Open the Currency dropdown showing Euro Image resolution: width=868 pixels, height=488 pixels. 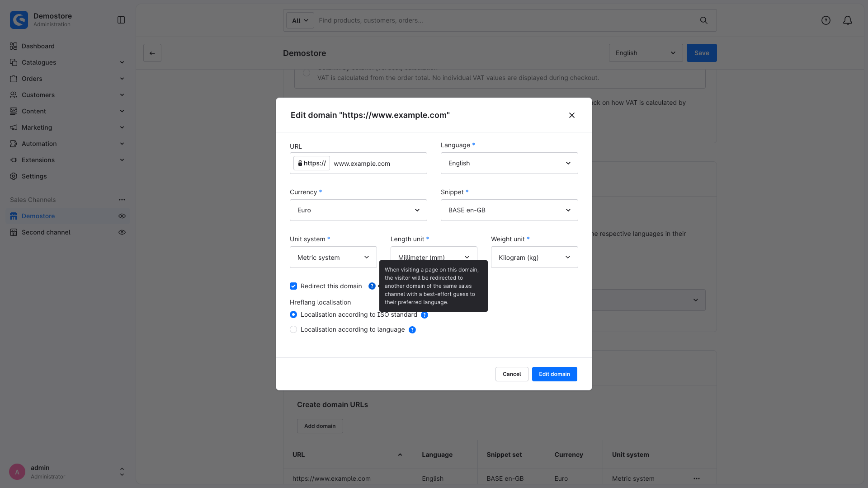click(x=359, y=210)
